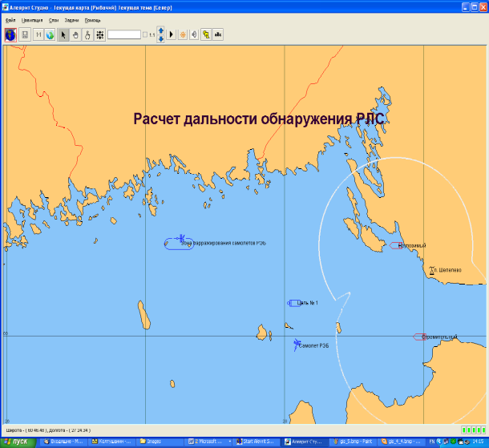
Task: Start simulation with black play arrow
Action: (x=172, y=34)
